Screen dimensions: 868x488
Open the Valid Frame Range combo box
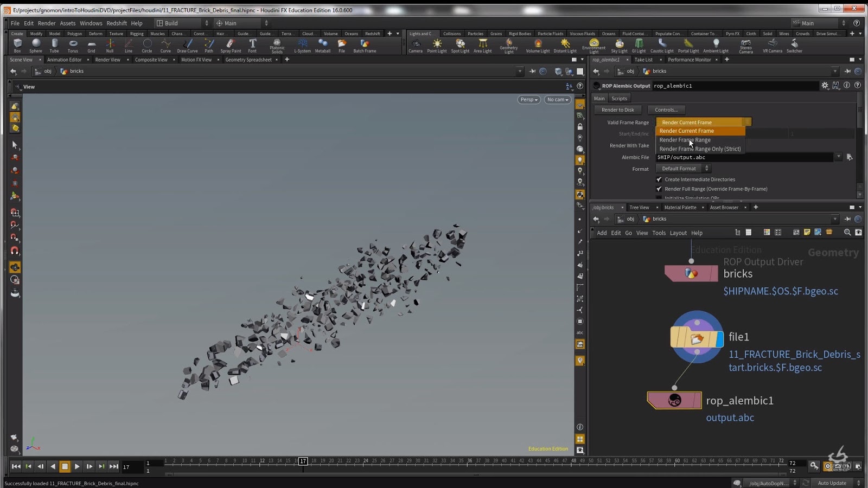tap(704, 123)
